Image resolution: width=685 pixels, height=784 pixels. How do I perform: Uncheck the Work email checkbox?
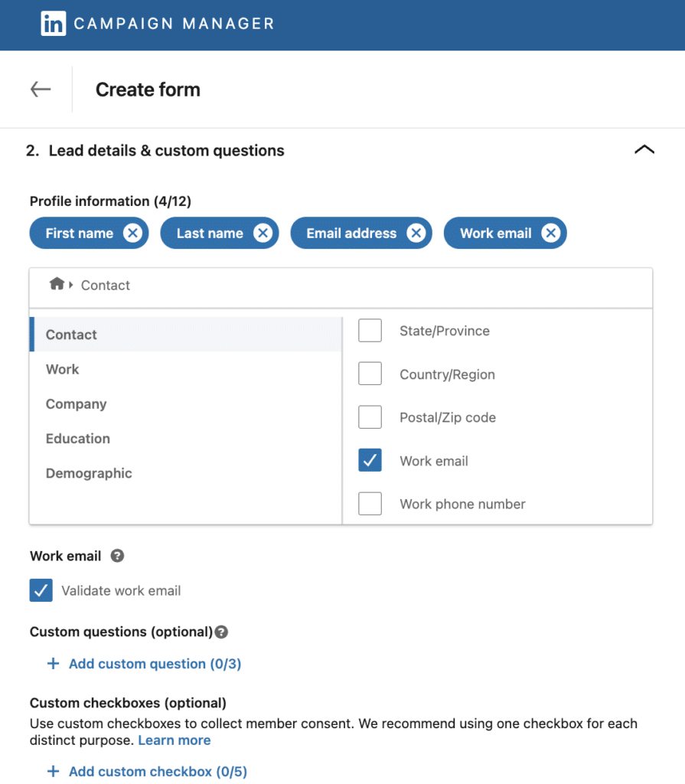pyautogui.click(x=370, y=460)
